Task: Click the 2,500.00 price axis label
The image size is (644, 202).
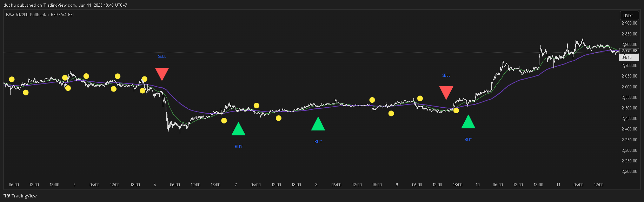Action: pyautogui.click(x=629, y=108)
